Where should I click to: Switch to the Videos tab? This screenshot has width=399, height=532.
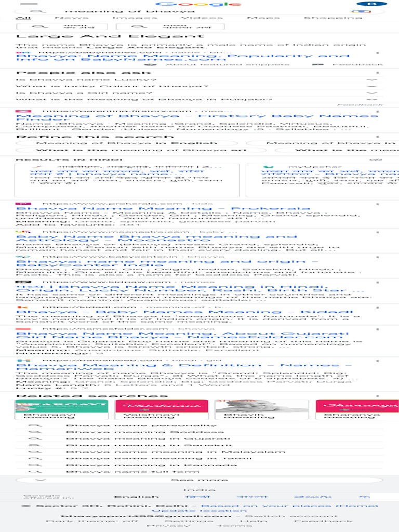pyautogui.click(x=202, y=18)
